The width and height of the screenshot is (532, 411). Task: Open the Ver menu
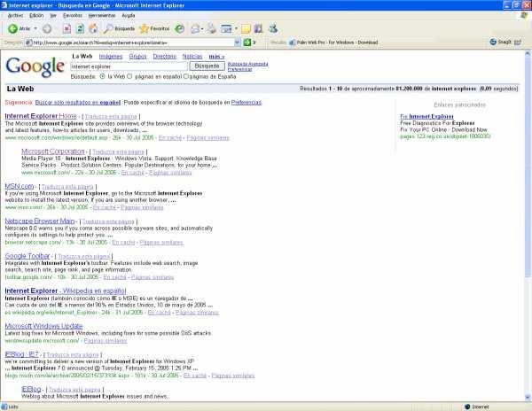53,16
